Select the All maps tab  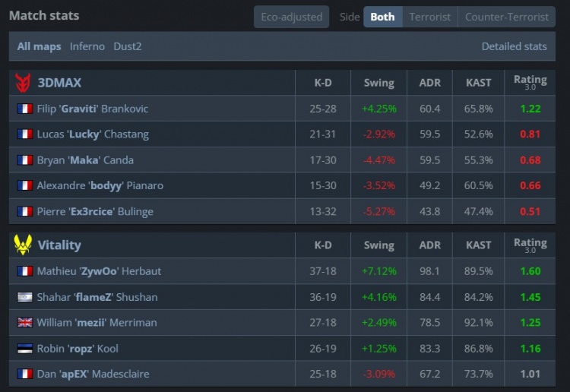(x=40, y=46)
